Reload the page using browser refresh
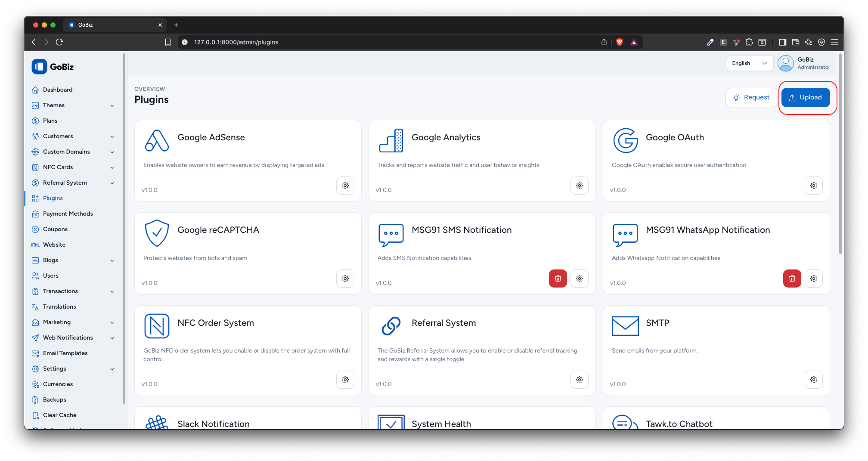The height and width of the screenshot is (461, 868). pos(59,42)
